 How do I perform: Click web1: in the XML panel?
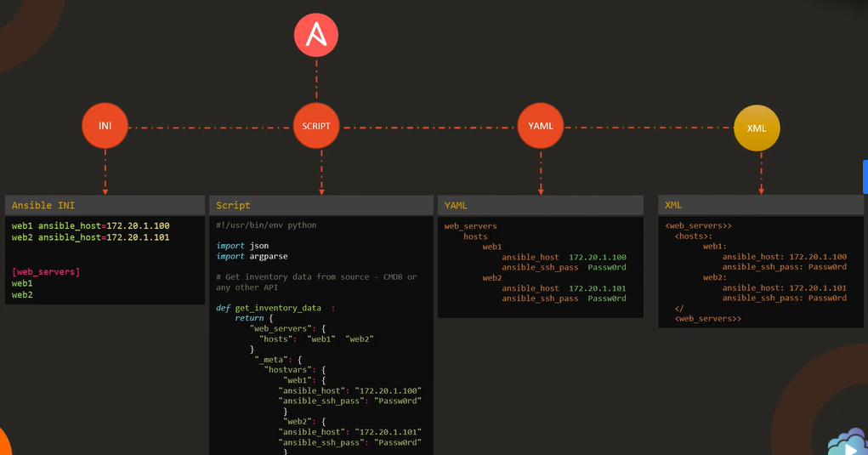pos(715,247)
